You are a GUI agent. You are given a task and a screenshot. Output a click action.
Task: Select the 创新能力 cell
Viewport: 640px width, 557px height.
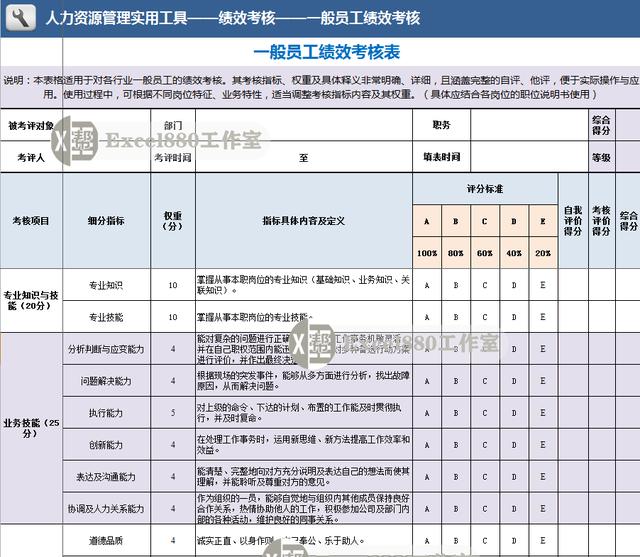pyautogui.click(x=107, y=444)
